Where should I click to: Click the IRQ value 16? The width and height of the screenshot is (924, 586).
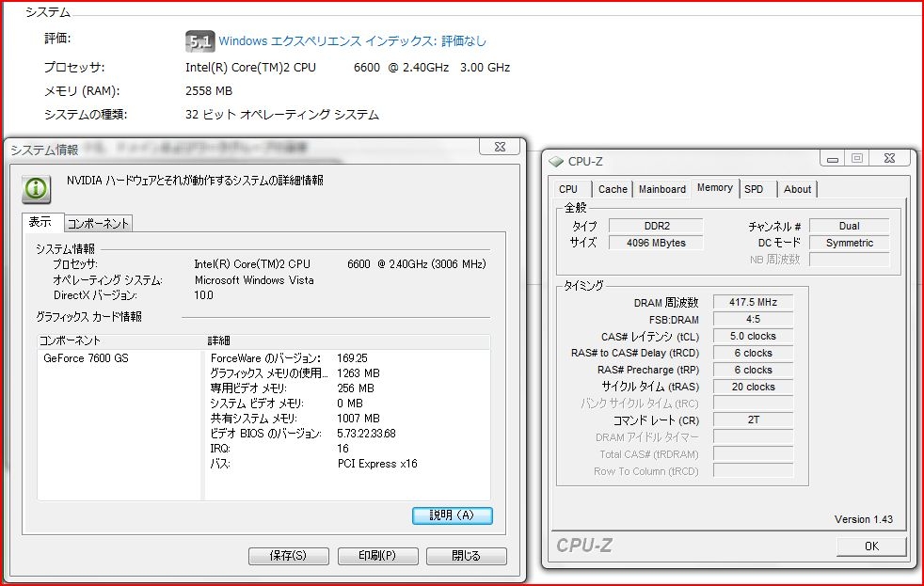pos(343,449)
